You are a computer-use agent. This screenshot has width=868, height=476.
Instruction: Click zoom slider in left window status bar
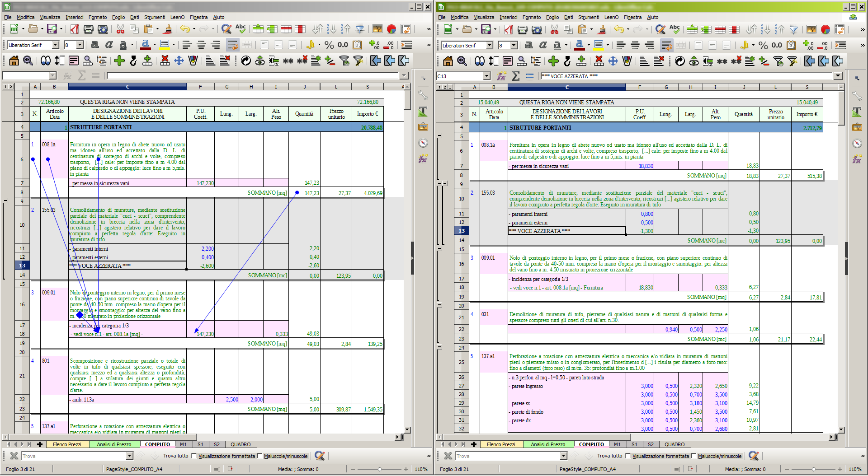tap(380, 469)
